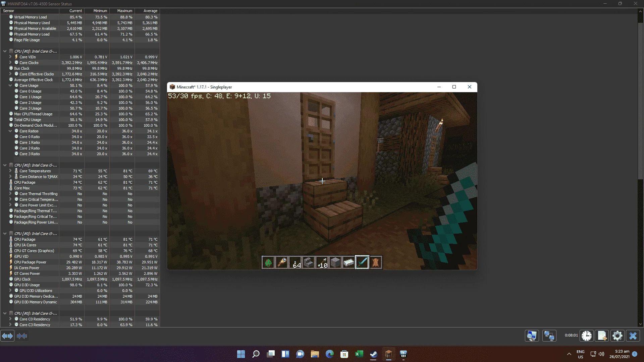
Task: Open Task View on the taskbar
Action: (271, 354)
